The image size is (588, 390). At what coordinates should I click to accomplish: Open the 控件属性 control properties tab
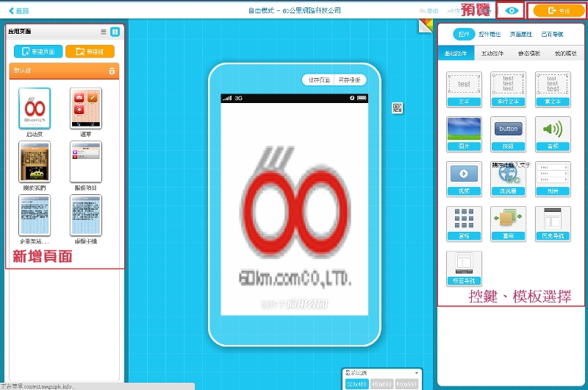pyautogui.click(x=490, y=34)
